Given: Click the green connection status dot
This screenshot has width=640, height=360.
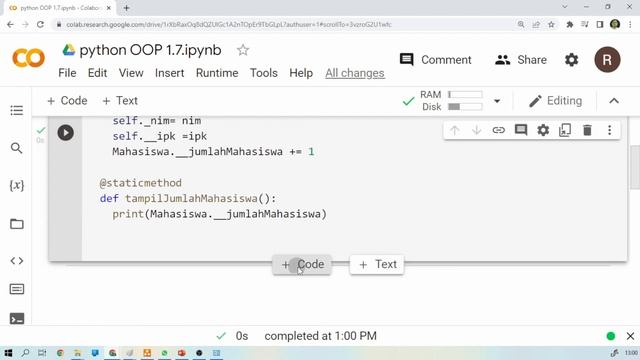Looking at the screenshot, I should point(611,336).
